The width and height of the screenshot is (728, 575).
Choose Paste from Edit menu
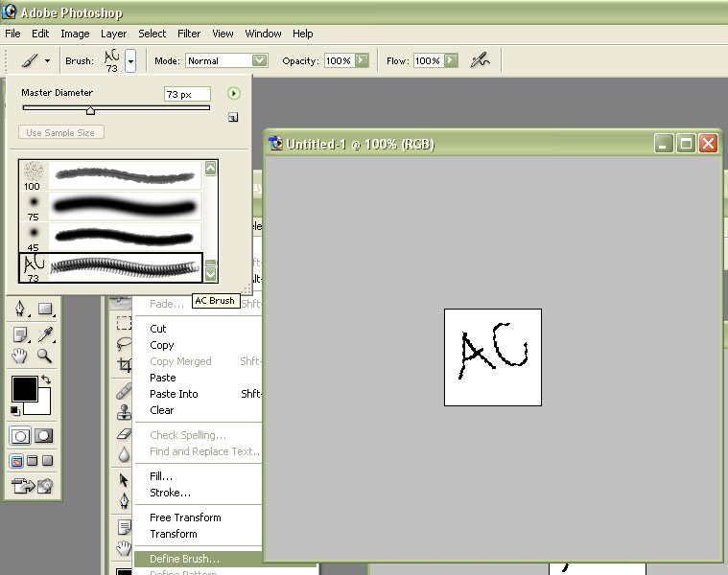coord(162,378)
